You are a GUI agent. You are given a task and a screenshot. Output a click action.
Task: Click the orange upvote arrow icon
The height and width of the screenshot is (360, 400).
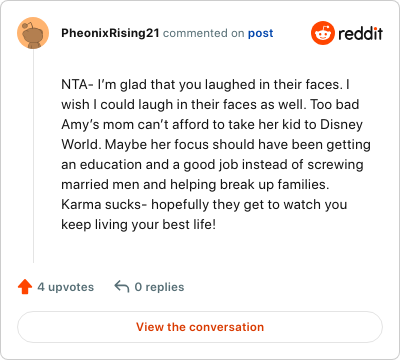25,287
